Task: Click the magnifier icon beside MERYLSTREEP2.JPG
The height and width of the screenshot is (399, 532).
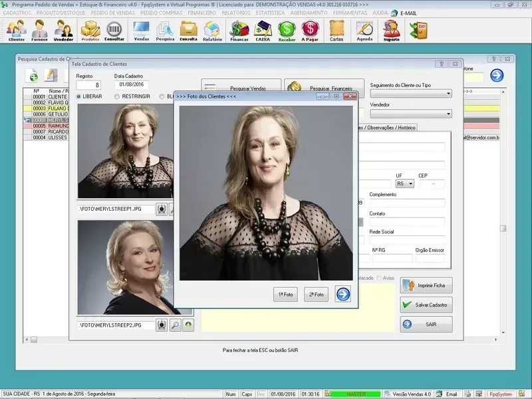Action: coord(175,325)
